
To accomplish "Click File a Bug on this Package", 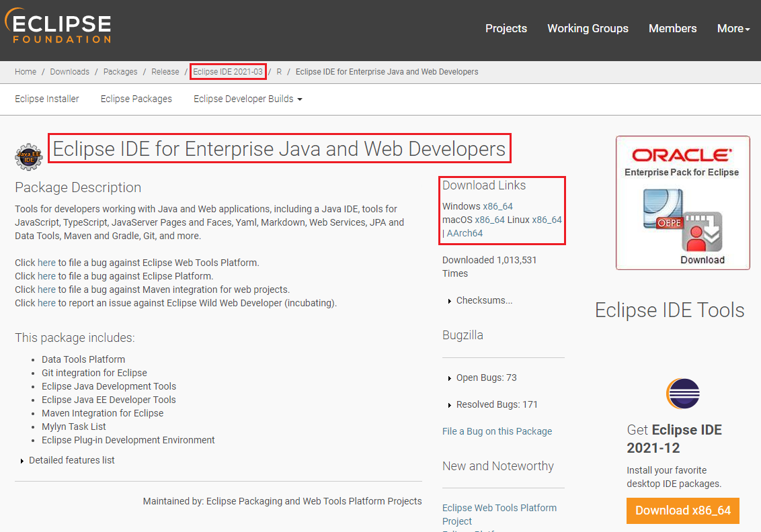I will pyautogui.click(x=497, y=431).
